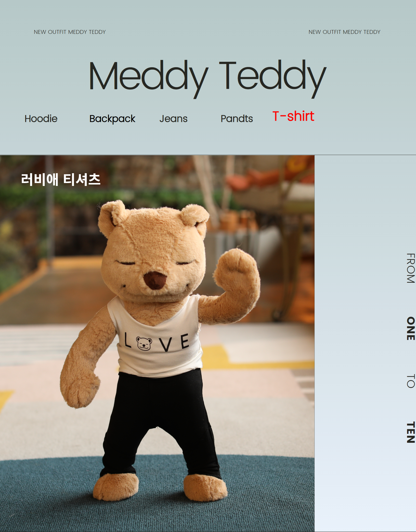
Task: Click the Meddy Teddy title logo
Action: 208,78
